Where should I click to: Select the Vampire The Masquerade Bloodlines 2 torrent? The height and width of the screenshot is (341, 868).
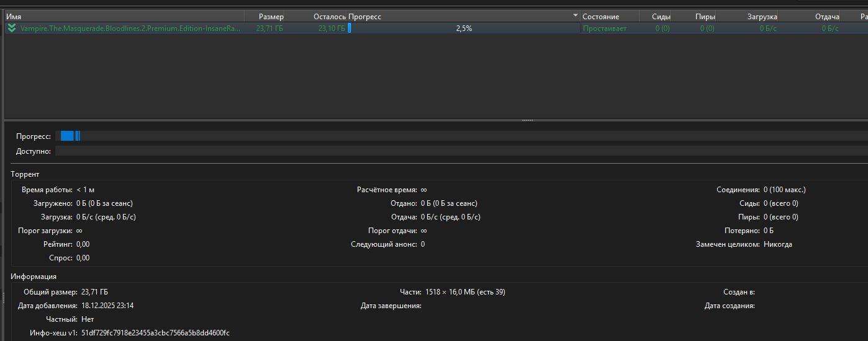pyautogui.click(x=130, y=29)
